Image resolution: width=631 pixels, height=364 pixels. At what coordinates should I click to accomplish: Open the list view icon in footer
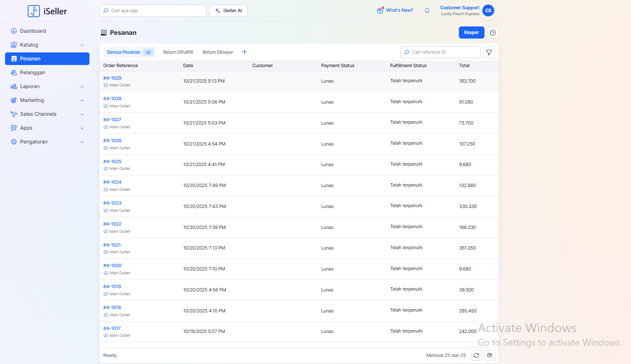pyautogui.click(x=490, y=355)
